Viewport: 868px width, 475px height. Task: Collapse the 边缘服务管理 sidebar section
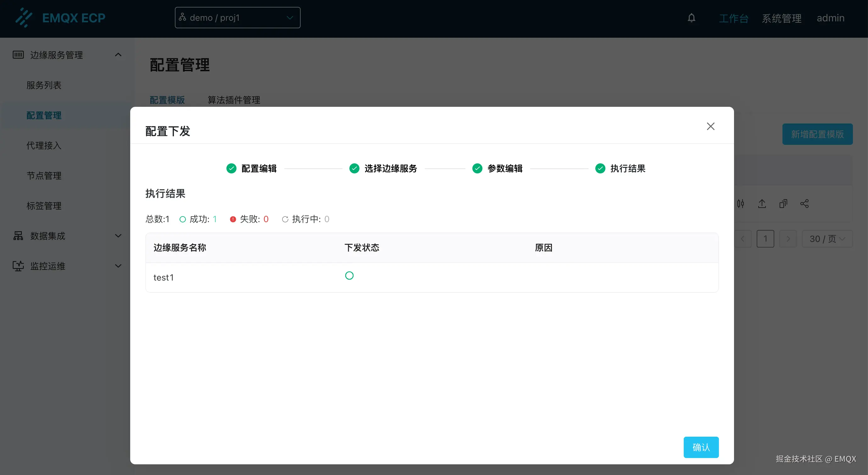click(x=118, y=55)
